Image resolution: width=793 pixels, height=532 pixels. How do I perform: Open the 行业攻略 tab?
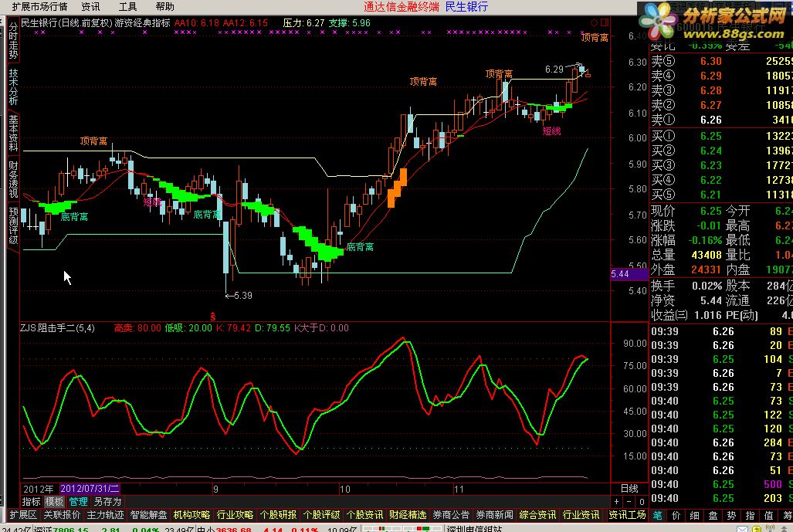coord(236,515)
